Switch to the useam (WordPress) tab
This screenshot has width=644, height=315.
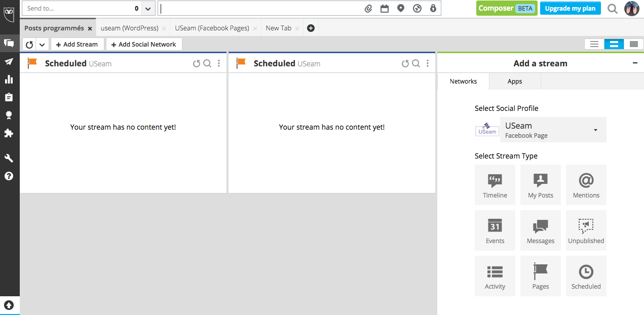click(x=129, y=28)
